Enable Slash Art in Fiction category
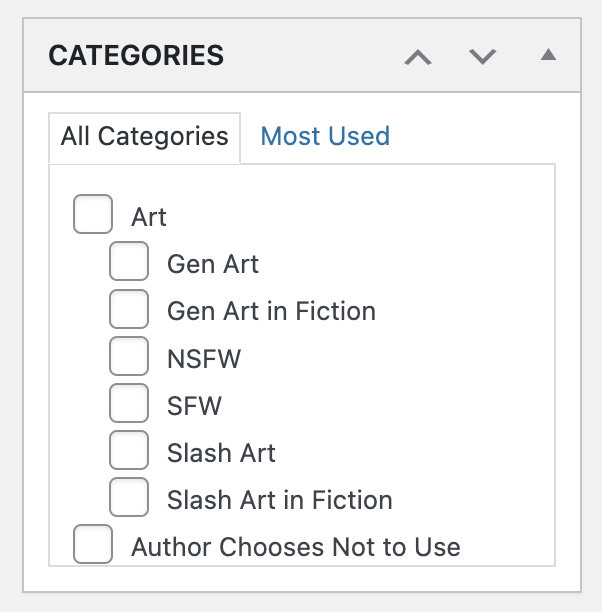The width and height of the screenshot is (602, 612). 129,497
